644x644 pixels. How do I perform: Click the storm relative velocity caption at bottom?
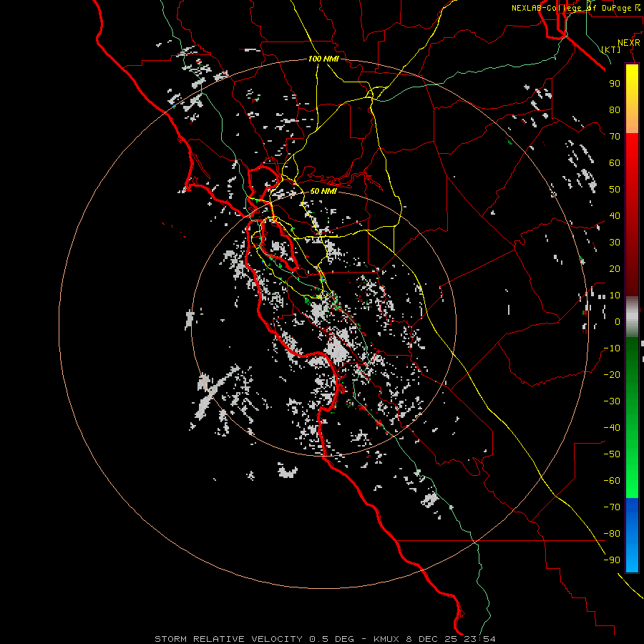325,639
